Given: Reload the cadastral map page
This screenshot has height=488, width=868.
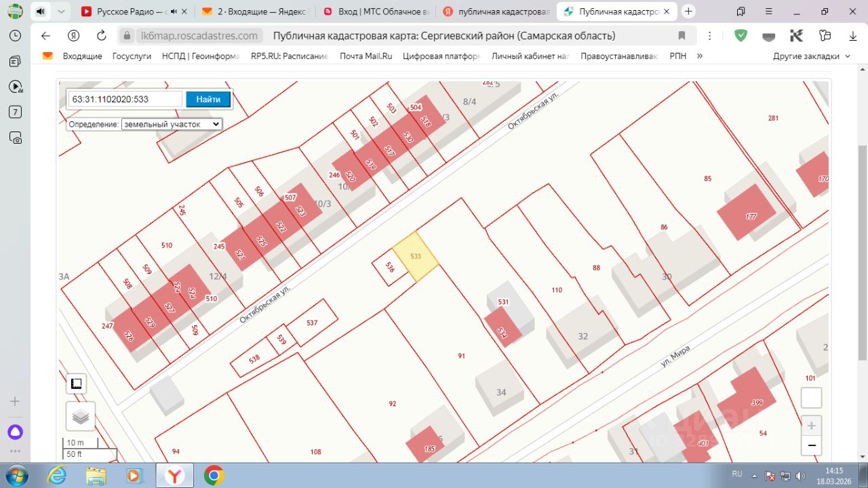Looking at the screenshot, I should 102,36.
